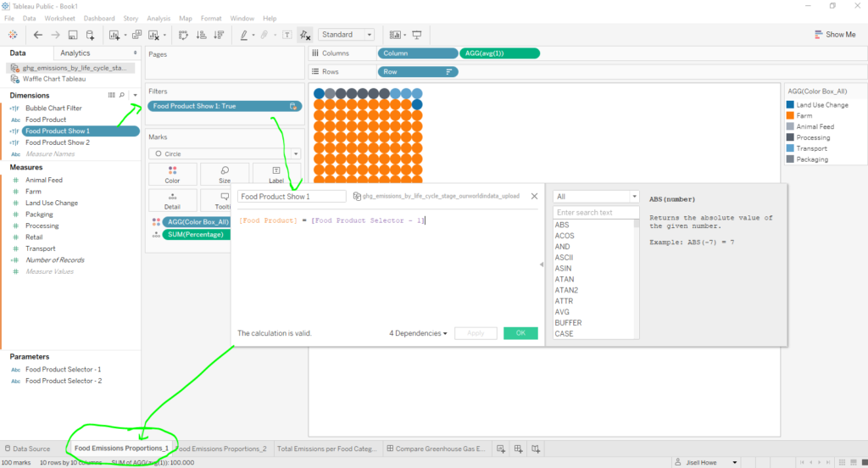
Task: Open the Worksheet menu
Action: tap(60, 19)
